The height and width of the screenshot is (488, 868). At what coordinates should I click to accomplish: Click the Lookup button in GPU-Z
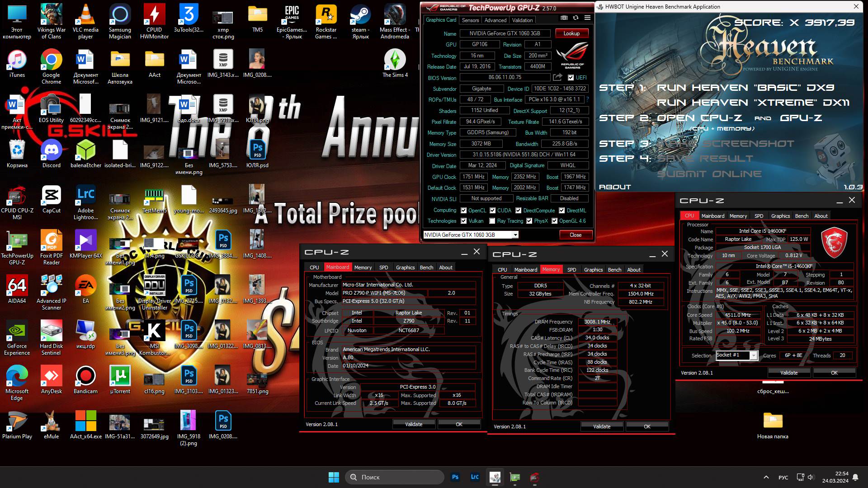571,33
